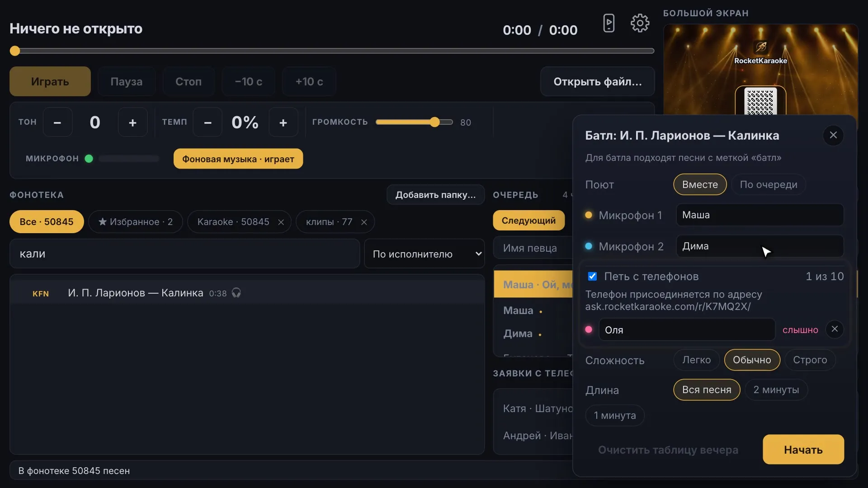868x488 pixels.
Task: Click Очистить таблицу вечера
Action: click(x=668, y=450)
